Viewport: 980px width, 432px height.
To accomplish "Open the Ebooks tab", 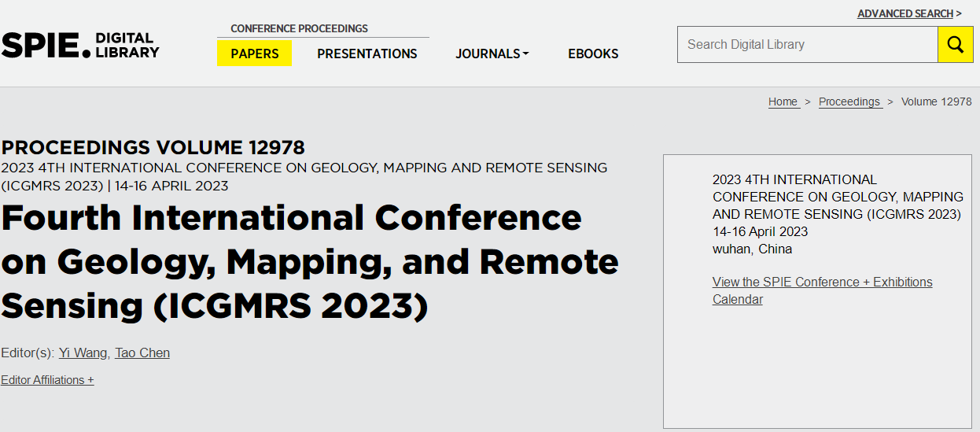I will [593, 54].
